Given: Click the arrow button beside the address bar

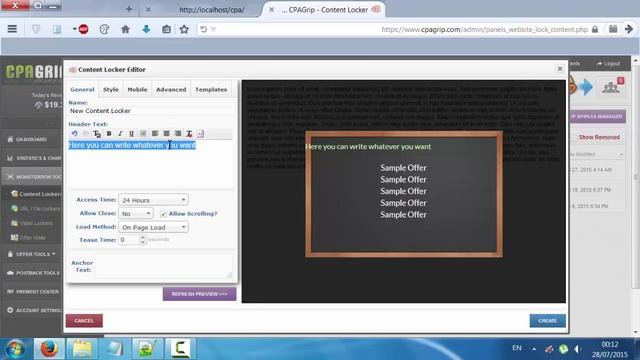Looking at the screenshot, I should coord(629,29).
